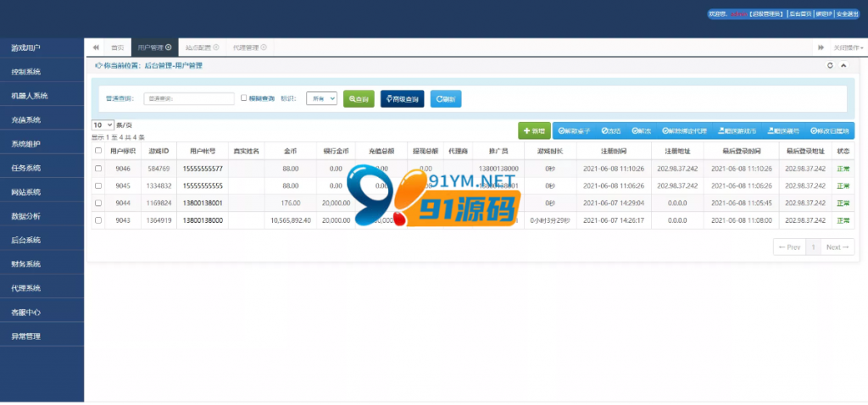Open the 关闭操作 dropdown

(848, 47)
